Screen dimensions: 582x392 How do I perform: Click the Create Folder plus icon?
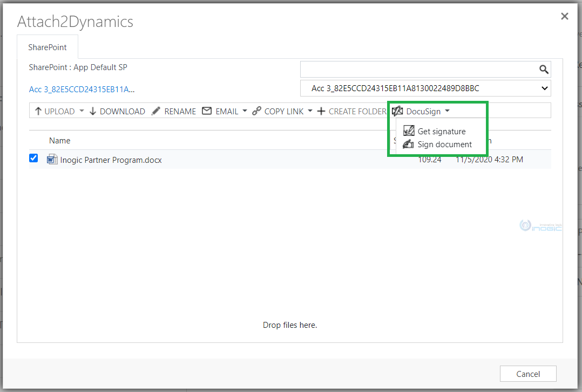(x=321, y=111)
